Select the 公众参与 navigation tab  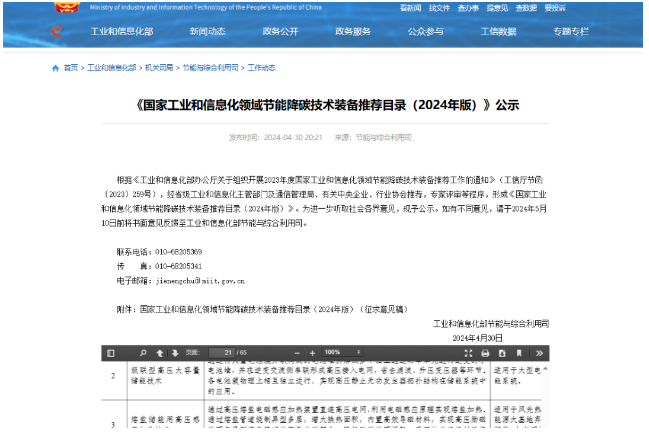(x=425, y=31)
